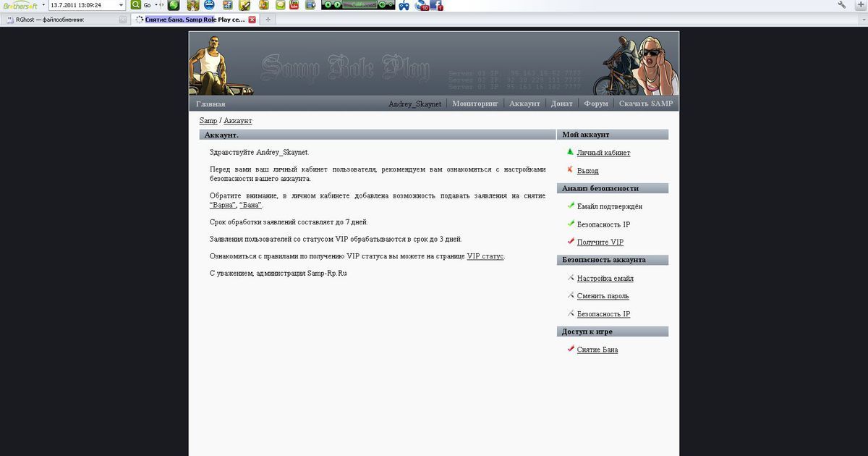Click the green globe toolbar icon
Screen dimensions: 868x456
173,5
